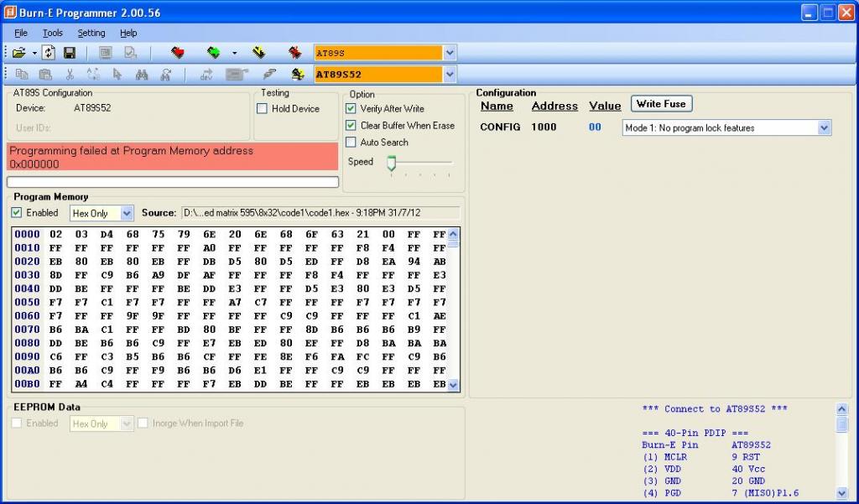
Task: Click the red chip toolbar icon
Action: click(x=178, y=53)
